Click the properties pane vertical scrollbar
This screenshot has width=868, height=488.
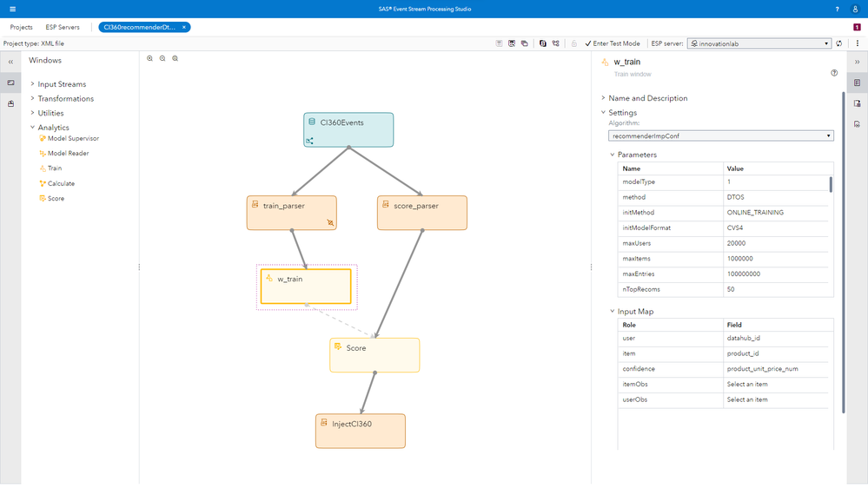pos(844,252)
